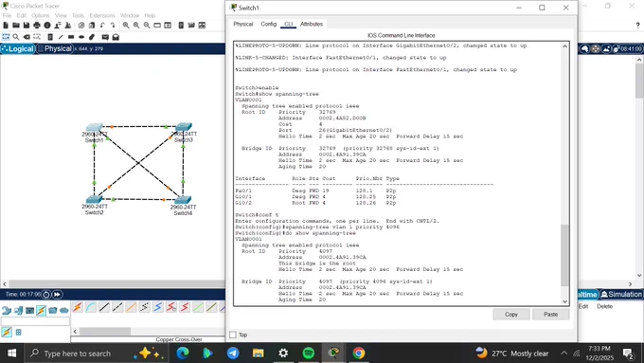The image size is (644, 363).
Task: Click Switch4 device on the canvas
Action: tap(183, 201)
